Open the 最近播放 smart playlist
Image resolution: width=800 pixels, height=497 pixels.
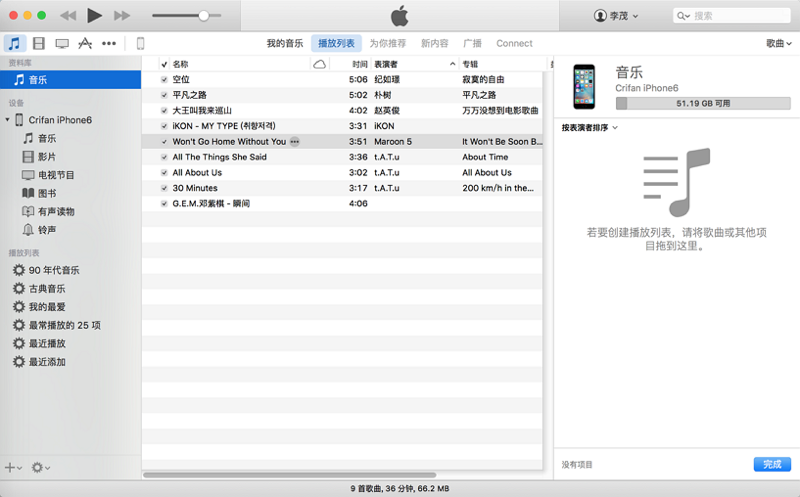(39, 343)
